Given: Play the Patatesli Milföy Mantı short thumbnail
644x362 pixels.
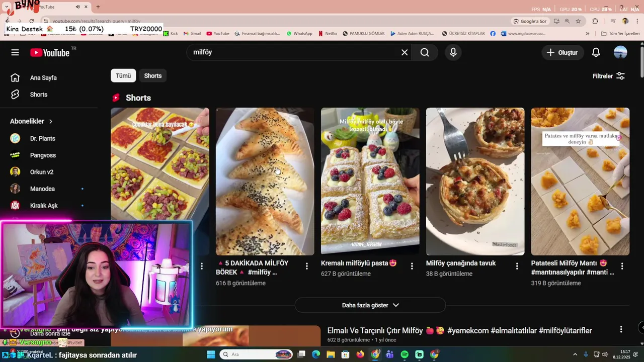Looking at the screenshot, I should [580, 182].
